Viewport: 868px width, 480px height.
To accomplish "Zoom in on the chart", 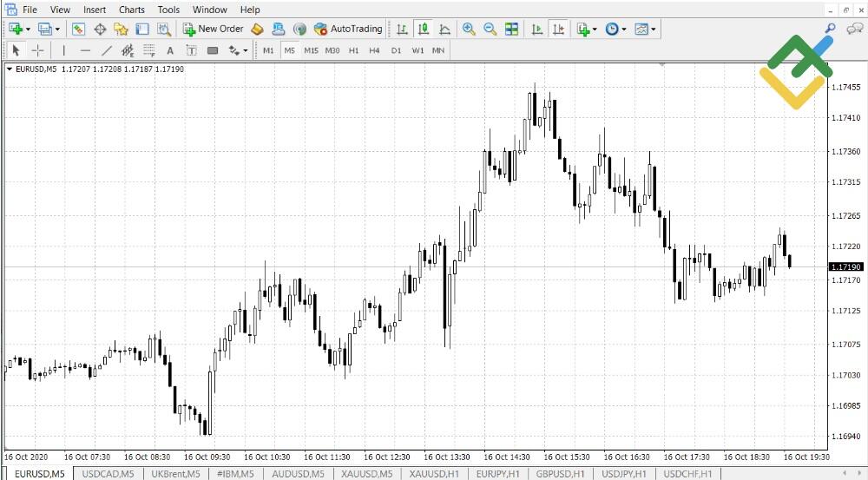I will pos(469,29).
